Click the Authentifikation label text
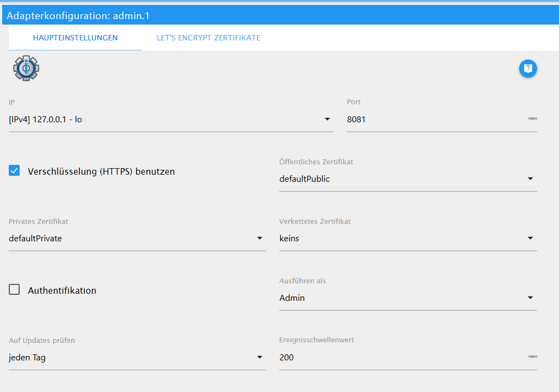The width and height of the screenshot is (559, 392). tap(62, 290)
